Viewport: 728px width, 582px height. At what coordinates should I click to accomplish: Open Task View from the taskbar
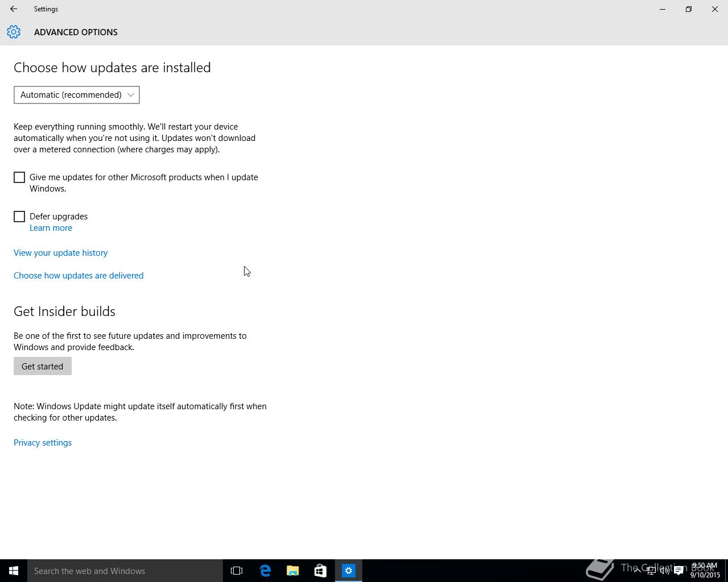[237, 571]
